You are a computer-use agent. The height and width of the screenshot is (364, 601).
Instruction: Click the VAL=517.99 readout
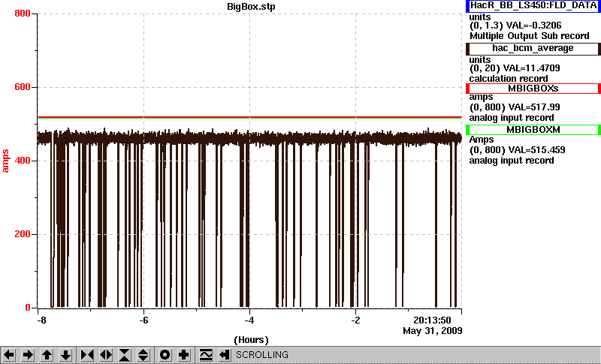coord(533,107)
